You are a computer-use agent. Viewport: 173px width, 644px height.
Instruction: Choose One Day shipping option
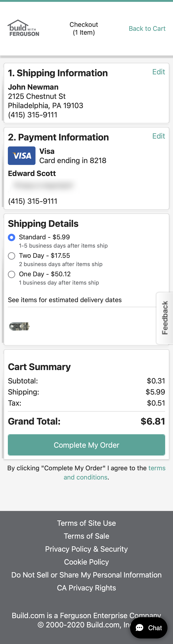point(12,274)
